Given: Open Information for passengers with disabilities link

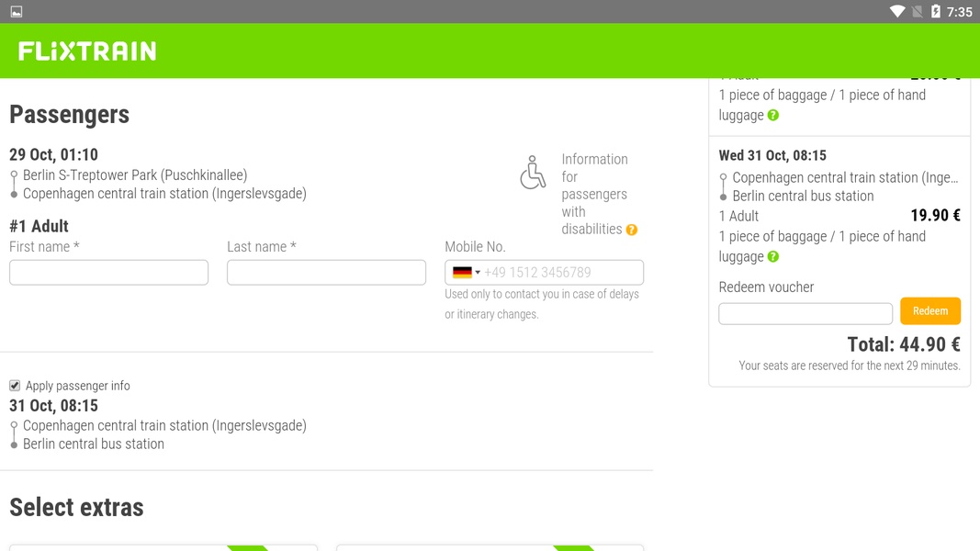Looking at the screenshot, I should point(594,195).
